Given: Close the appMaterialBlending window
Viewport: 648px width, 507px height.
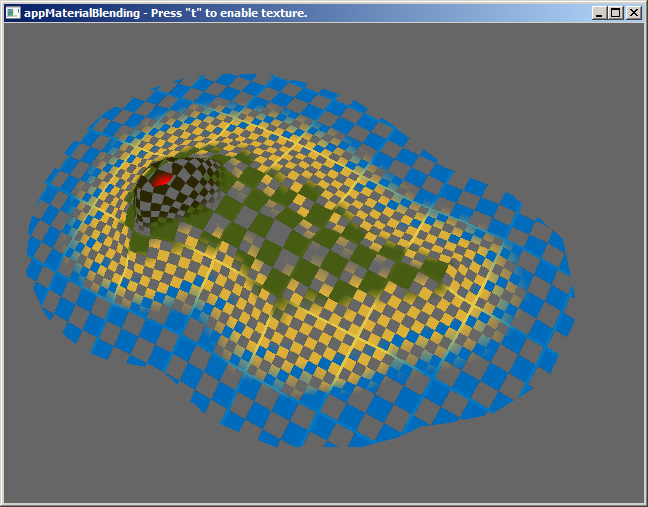Looking at the screenshot, I should [632, 13].
